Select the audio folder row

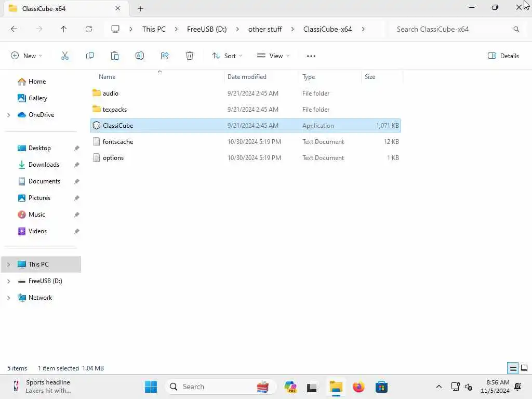coord(246,94)
